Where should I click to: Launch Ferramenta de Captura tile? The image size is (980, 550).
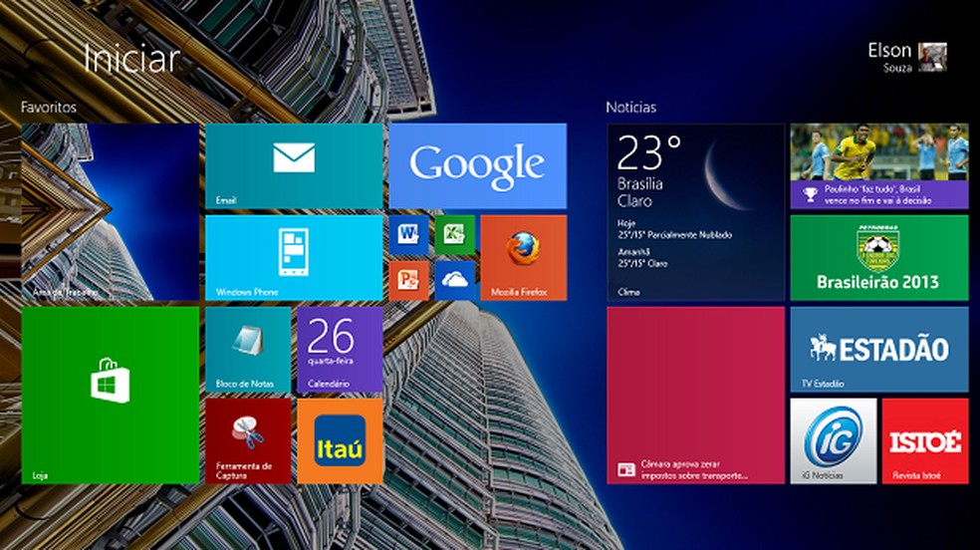(248, 441)
